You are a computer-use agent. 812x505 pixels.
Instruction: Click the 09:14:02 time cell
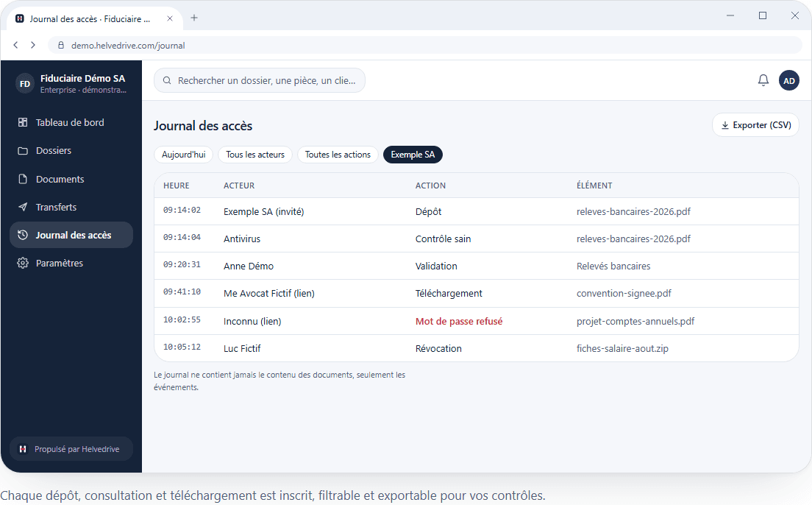pos(182,210)
